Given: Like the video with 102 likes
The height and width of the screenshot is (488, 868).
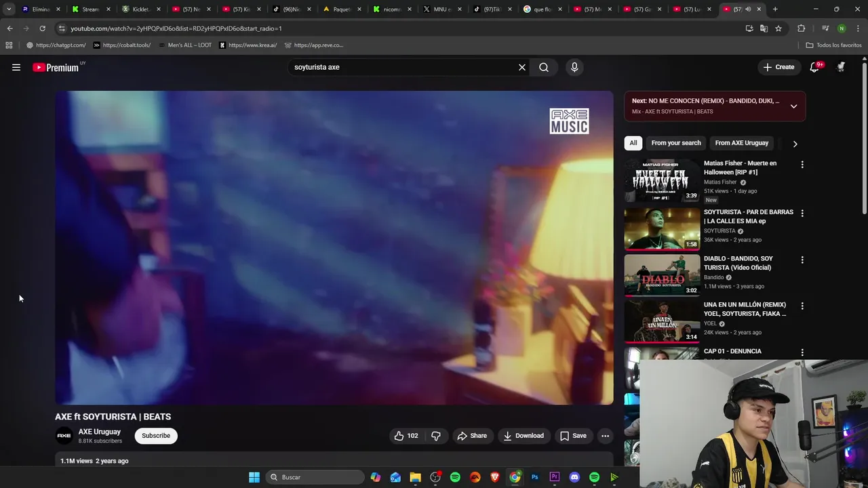Looking at the screenshot, I should [406, 436].
